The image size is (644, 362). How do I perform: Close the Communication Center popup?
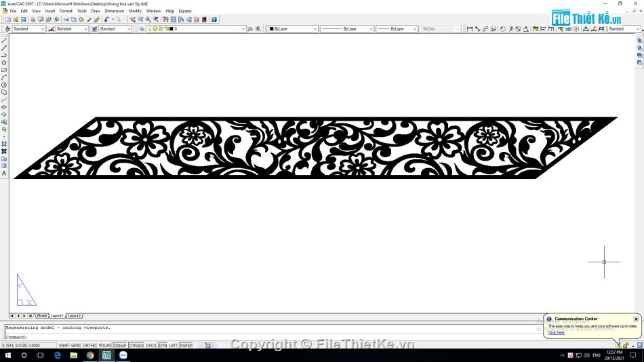[636, 319]
